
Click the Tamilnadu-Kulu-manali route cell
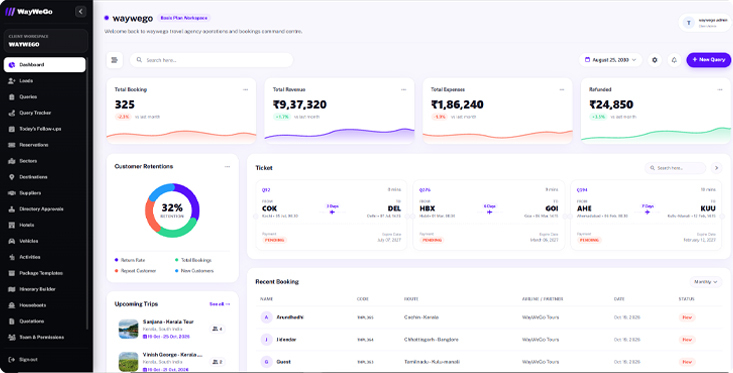tap(432, 362)
